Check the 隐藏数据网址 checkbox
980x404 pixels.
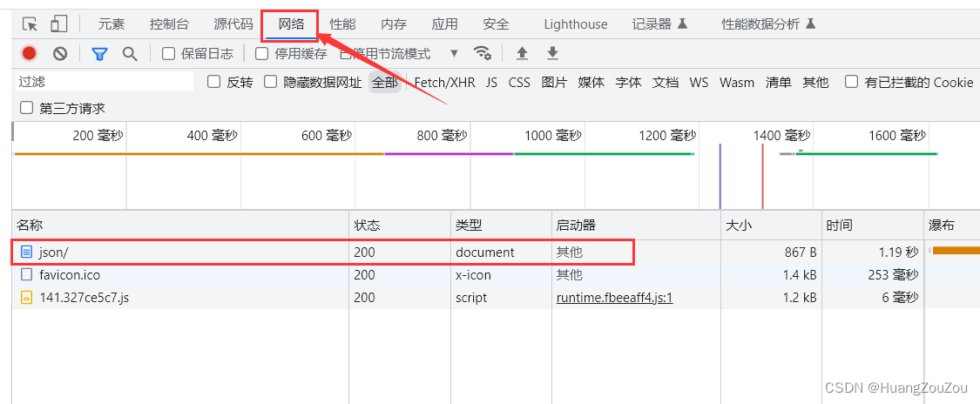click(270, 82)
